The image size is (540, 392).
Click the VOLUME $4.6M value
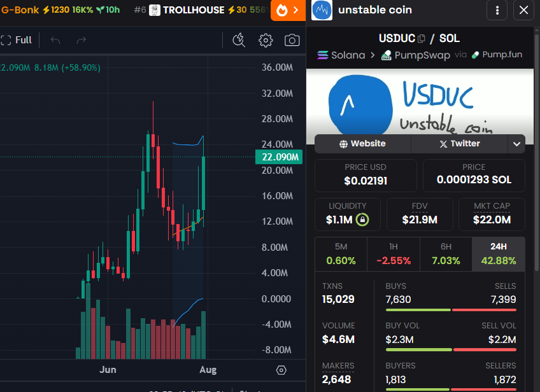338,340
